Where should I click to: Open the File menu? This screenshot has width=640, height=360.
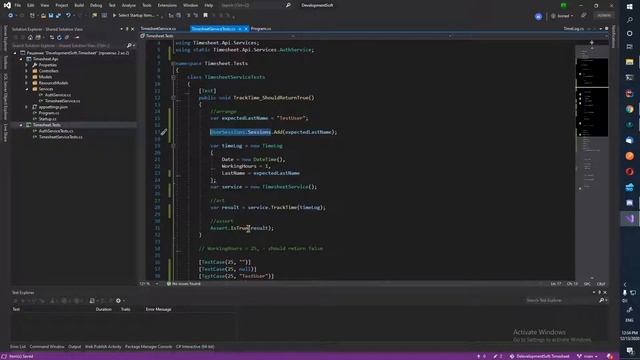point(18,5)
